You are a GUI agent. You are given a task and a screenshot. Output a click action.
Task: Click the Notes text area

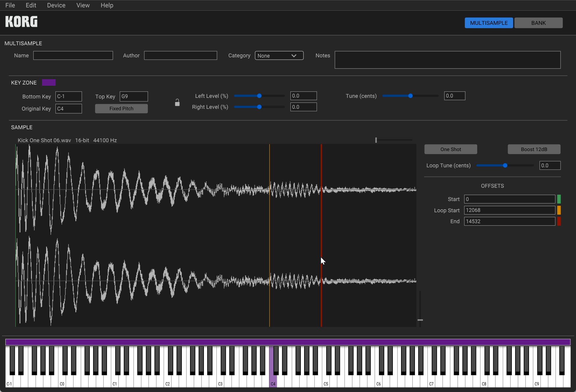447,60
